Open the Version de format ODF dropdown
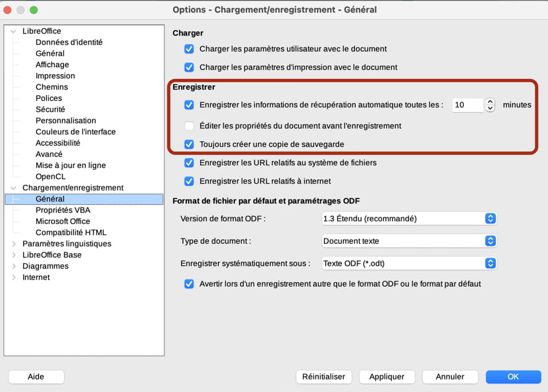548x392 pixels. tap(409, 219)
